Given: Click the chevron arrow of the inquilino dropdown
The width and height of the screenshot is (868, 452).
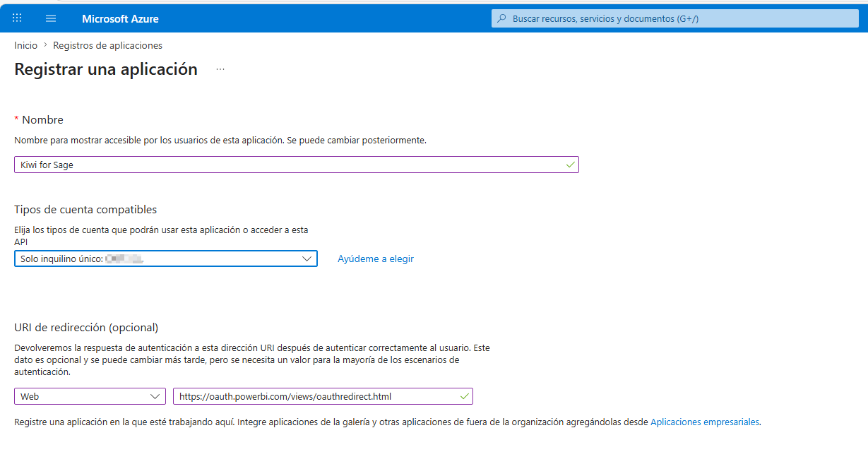Looking at the screenshot, I should pos(307,258).
